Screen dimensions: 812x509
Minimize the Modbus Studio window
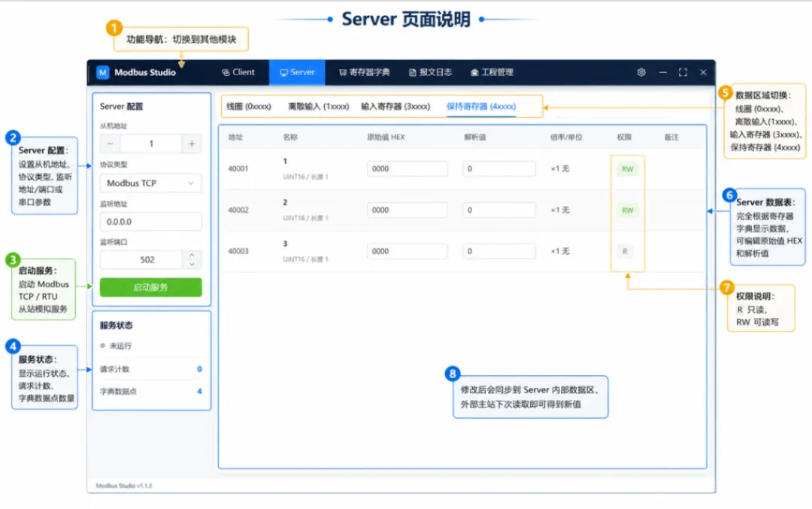pos(662,72)
